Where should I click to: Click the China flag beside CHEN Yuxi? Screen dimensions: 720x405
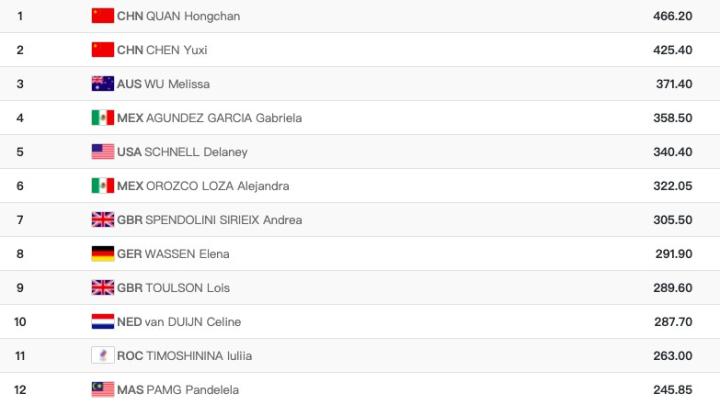[103, 50]
